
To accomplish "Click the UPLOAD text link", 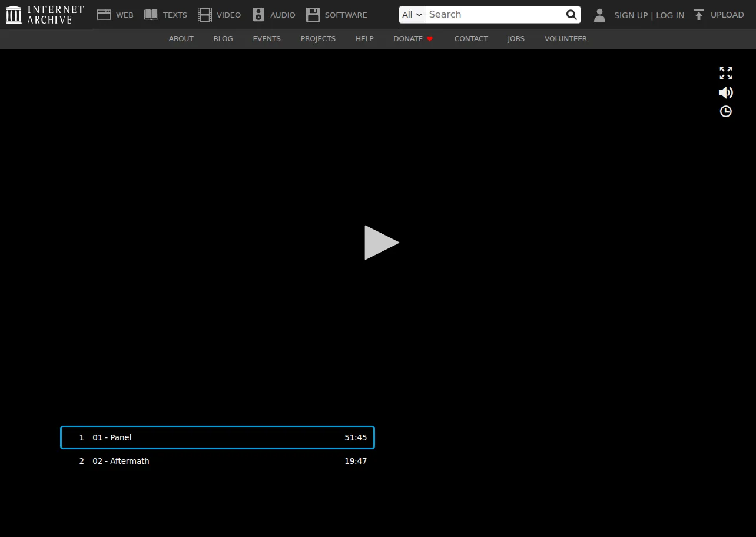I will 727,15.
